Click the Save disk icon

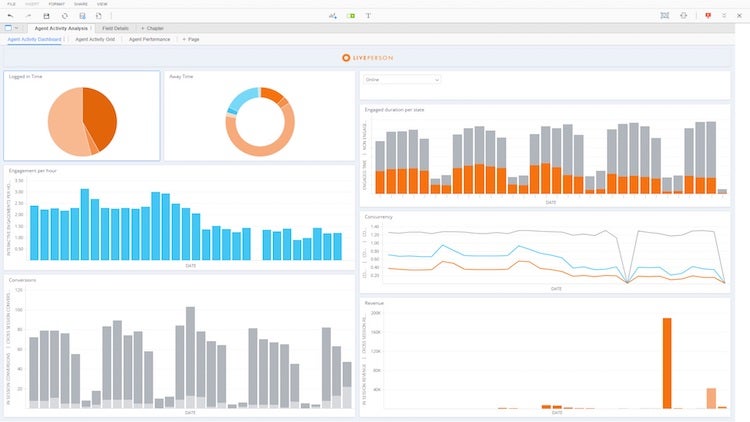[46, 16]
